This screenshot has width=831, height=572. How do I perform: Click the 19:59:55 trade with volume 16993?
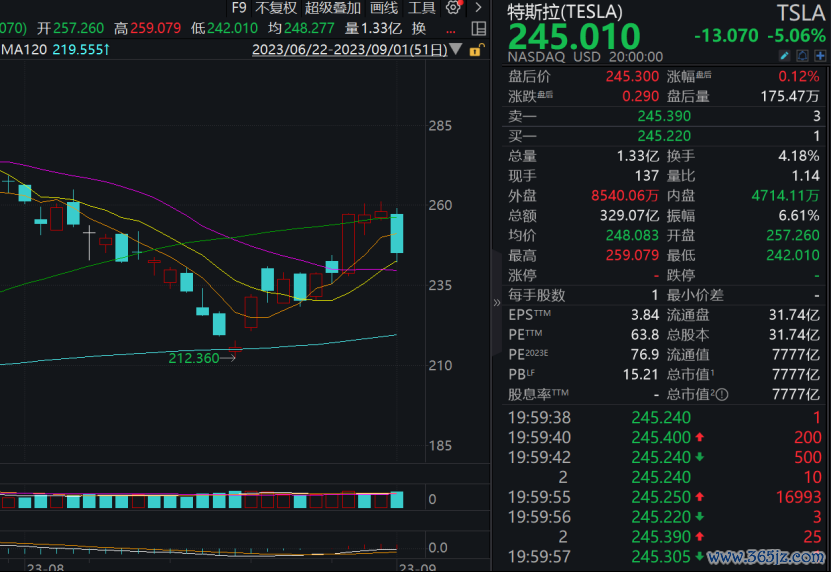tap(665, 497)
